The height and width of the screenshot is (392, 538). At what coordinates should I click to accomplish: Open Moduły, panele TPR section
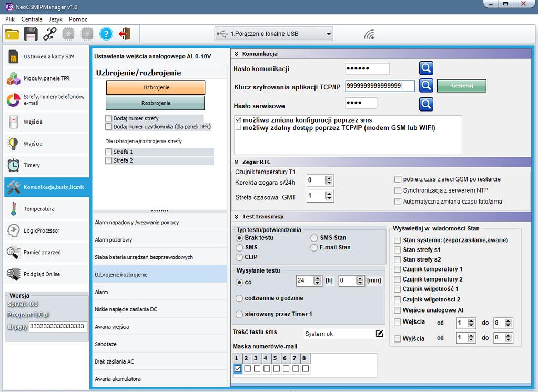coord(47,78)
